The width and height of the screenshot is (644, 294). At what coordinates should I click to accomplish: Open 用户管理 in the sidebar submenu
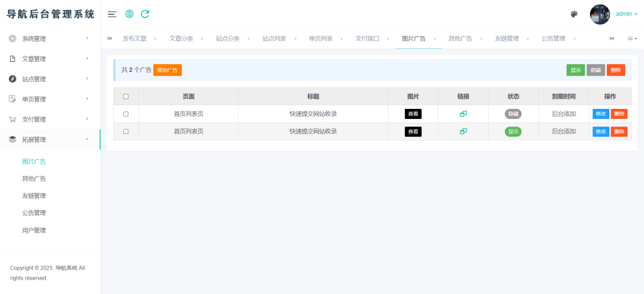[x=34, y=230]
